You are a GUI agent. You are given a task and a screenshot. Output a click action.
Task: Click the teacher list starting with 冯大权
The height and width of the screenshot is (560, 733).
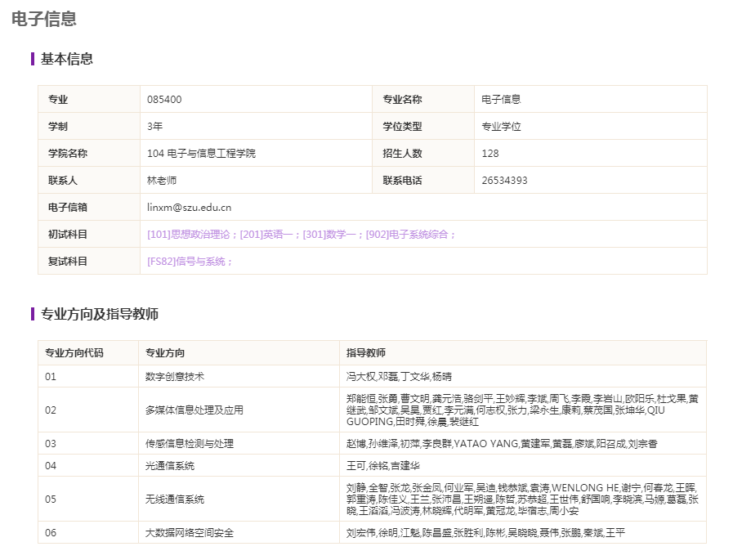pyautogui.click(x=400, y=377)
